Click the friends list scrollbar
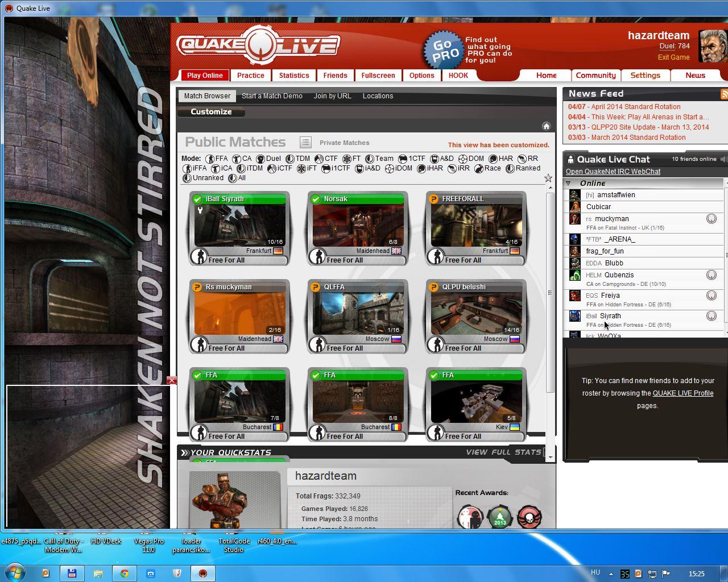 [x=726, y=255]
